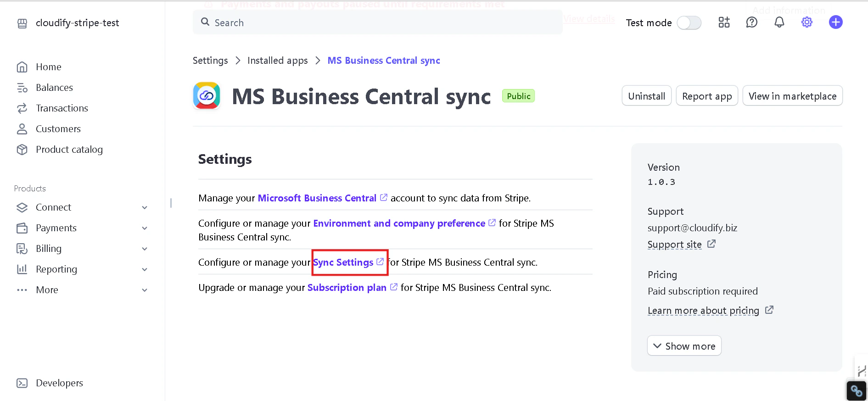Go to Home in the sidebar
Image resolution: width=868 pixels, height=401 pixels.
click(49, 67)
